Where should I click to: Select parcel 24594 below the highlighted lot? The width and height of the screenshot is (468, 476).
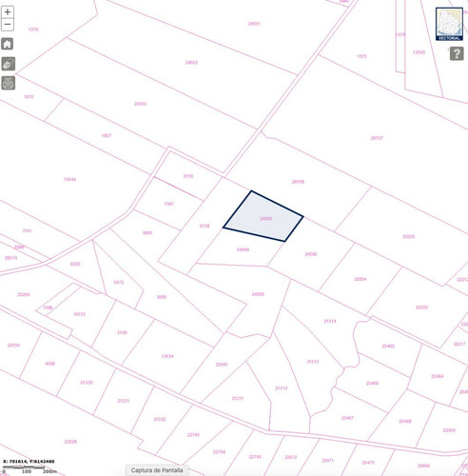243,249
